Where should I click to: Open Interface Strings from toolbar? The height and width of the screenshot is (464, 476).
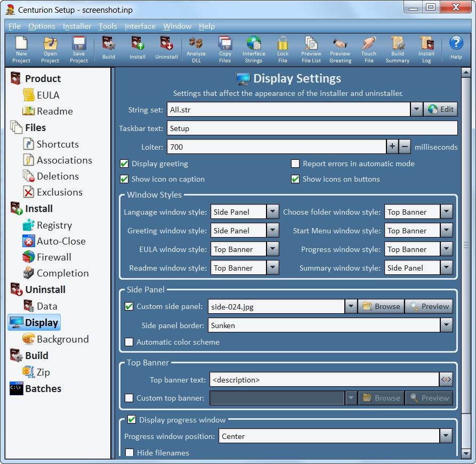pyautogui.click(x=254, y=50)
